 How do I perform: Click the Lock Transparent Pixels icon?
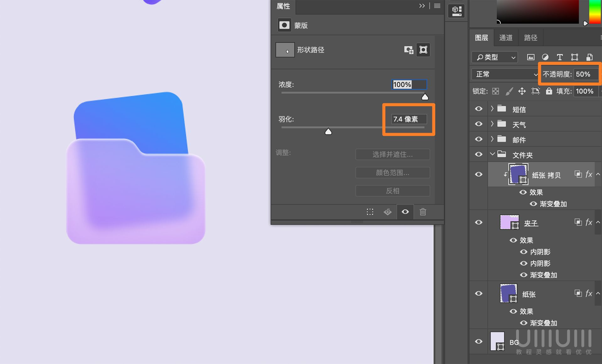click(x=495, y=91)
